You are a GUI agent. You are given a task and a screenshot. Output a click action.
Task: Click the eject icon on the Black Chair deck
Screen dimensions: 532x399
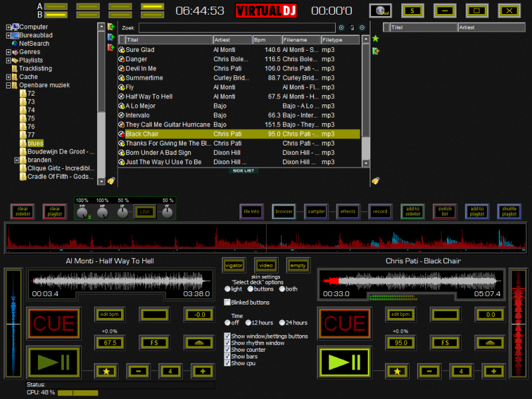(x=490, y=342)
